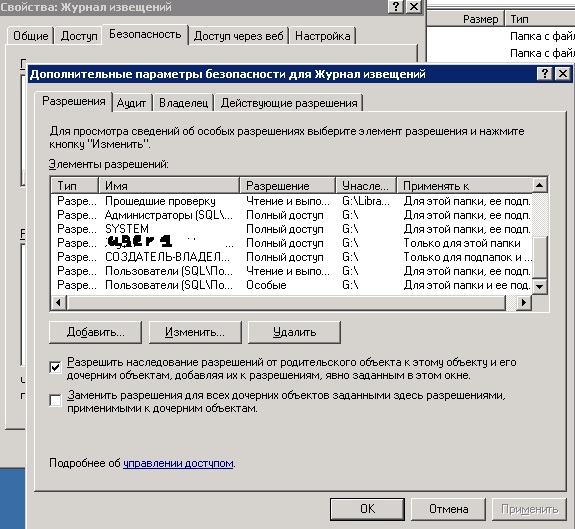Sort by Унасле... column header
The image size is (575, 529).
tap(366, 186)
